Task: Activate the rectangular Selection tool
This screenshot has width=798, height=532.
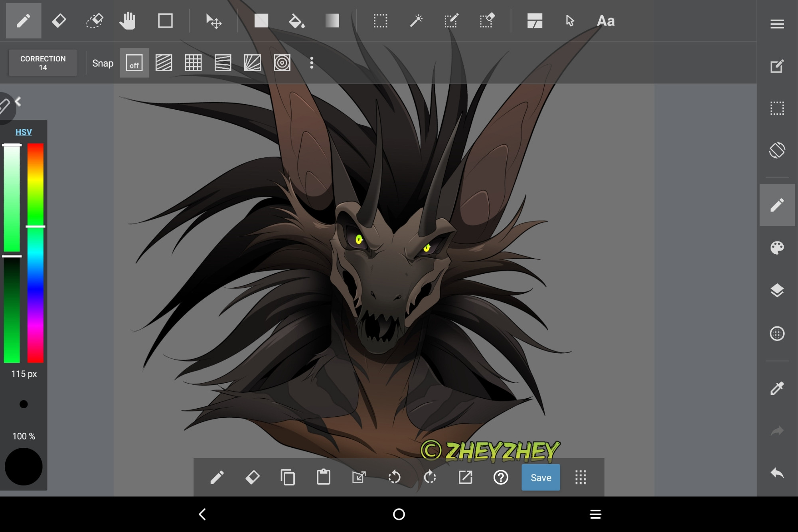Action: 380,21
